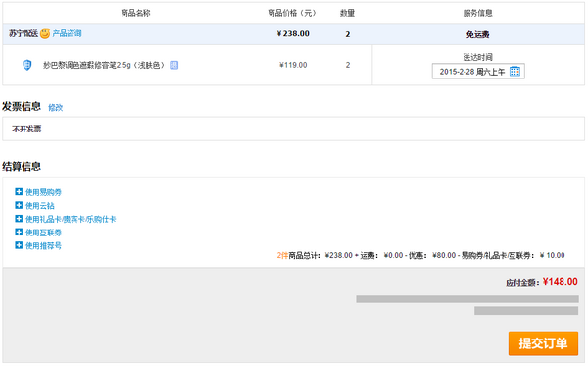This screenshot has width=588, height=366.
Task: Click the 不开发票 invoice info box
Action: pyautogui.click(x=293, y=129)
